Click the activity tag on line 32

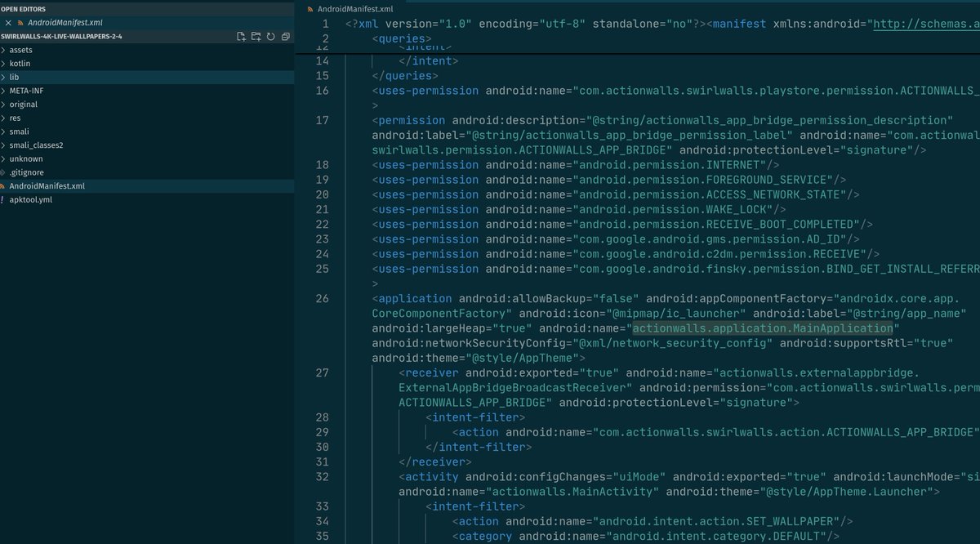pyautogui.click(x=432, y=477)
